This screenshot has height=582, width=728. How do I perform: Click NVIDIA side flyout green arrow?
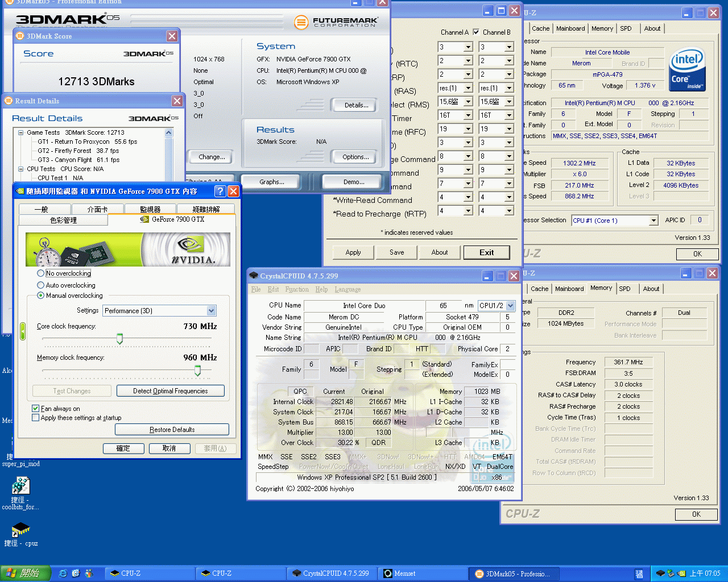coord(23,331)
